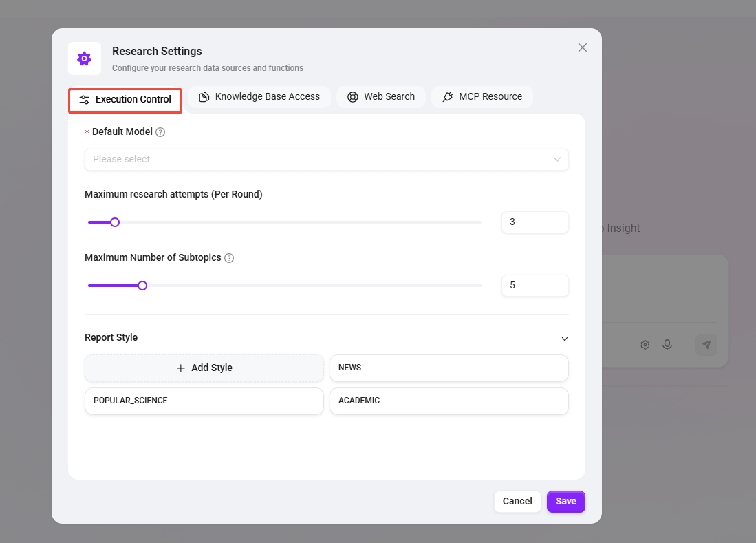Open the MCP Resource tab
The image size is (756, 543).
coord(482,97)
